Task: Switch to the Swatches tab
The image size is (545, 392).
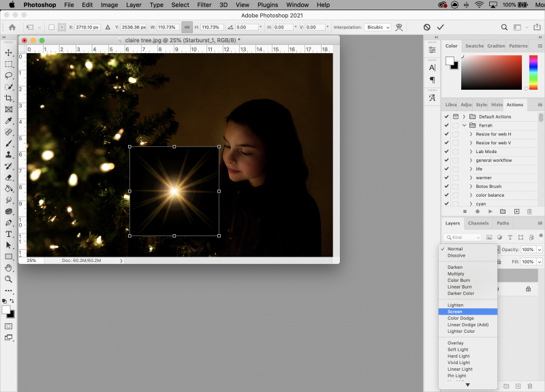Action: click(474, 46)
